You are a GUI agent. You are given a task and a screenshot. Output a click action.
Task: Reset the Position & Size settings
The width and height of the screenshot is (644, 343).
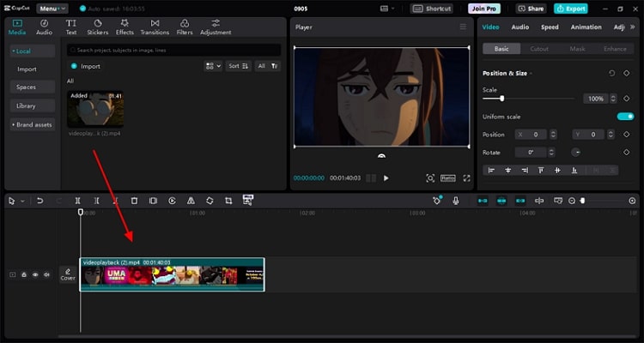point(611,73)
